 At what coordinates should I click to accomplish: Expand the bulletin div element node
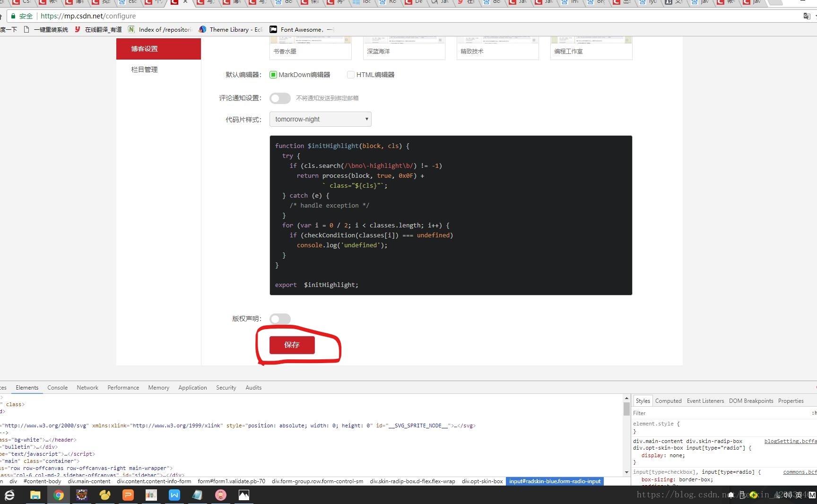click(29, 447)
